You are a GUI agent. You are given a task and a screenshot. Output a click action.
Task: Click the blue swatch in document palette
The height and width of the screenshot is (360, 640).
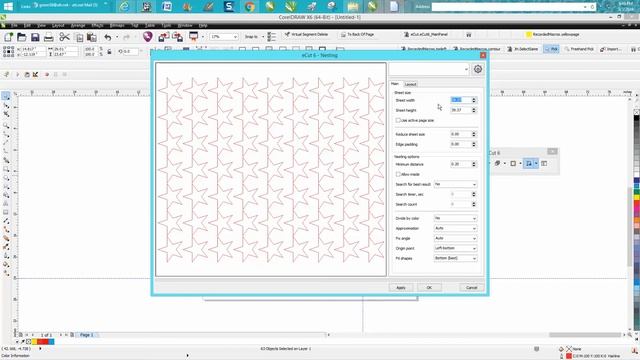click(51, 342)
